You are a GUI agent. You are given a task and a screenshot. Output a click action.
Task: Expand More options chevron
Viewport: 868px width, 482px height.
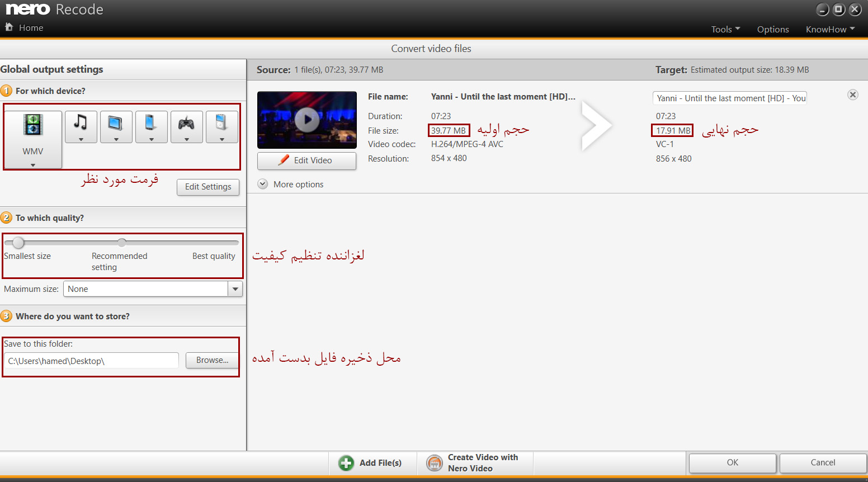[x=263, y=184]
